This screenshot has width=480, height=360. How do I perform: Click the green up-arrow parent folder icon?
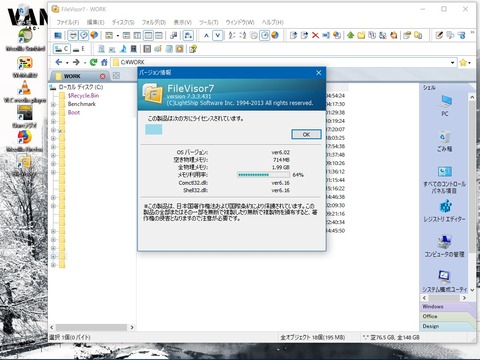tap(350, 35)
